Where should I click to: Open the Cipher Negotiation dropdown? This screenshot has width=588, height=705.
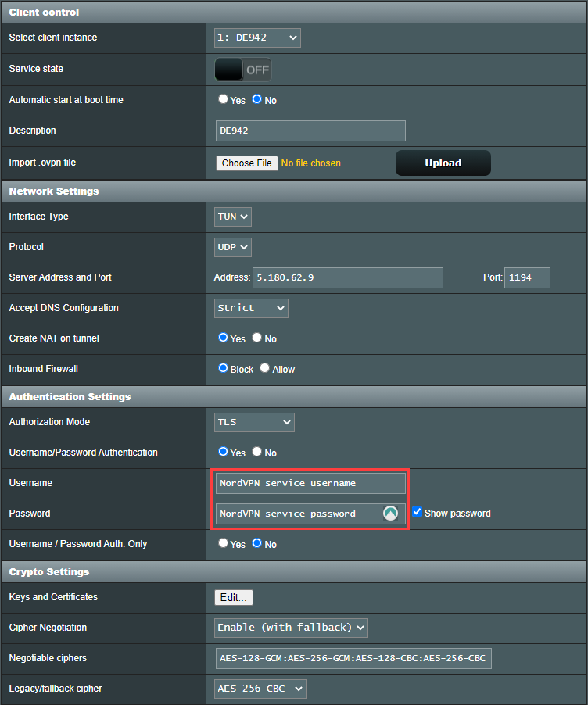coord(291,628)
